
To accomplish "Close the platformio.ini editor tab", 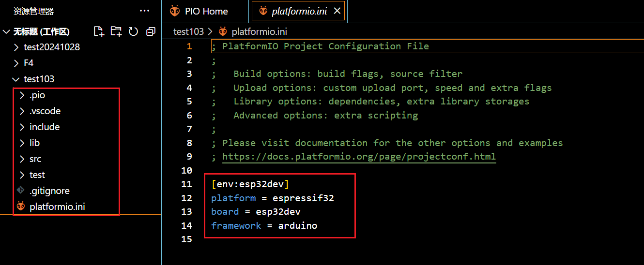I will click(x=337, y=11).
